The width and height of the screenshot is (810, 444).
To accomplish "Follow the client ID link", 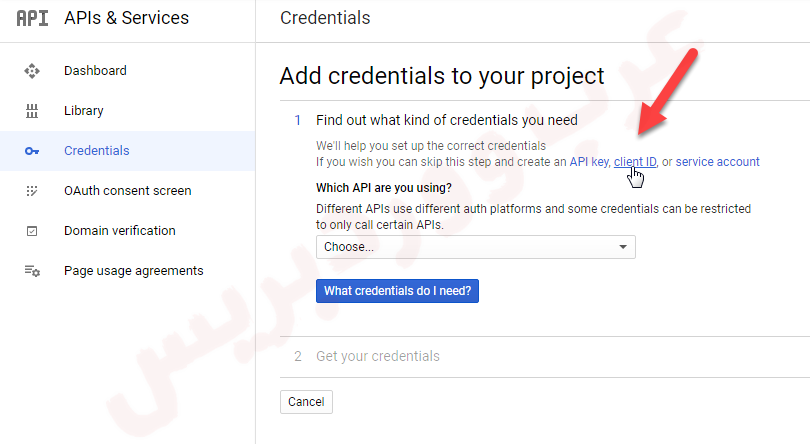I will click(635, 162).
